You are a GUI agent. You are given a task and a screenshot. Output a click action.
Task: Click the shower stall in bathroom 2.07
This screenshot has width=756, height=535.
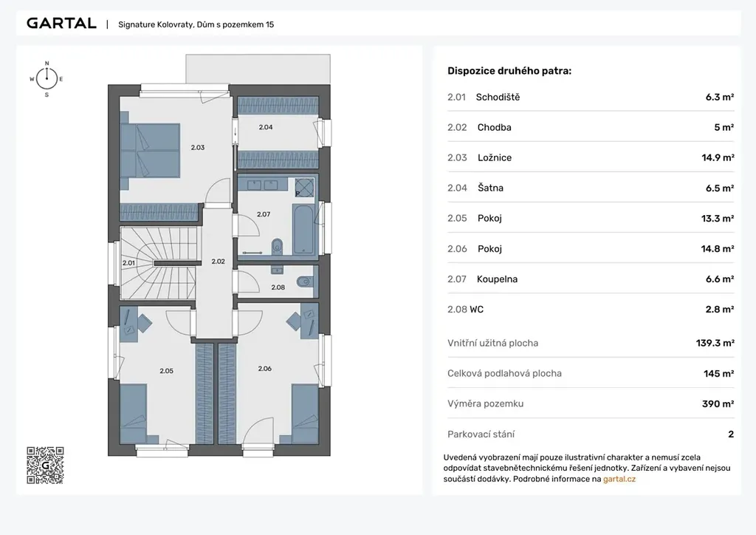coord(303,188)
